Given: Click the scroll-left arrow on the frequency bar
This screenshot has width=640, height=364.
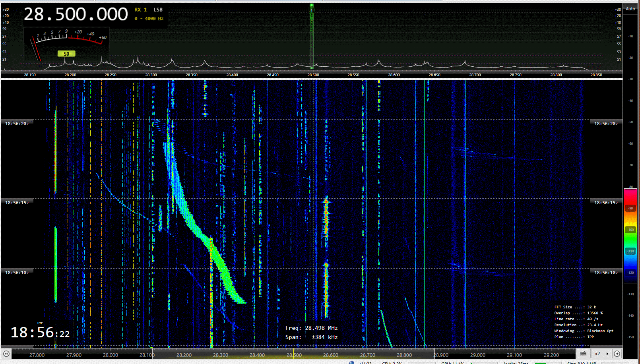Looking at the screenshot, I should 6,354.
